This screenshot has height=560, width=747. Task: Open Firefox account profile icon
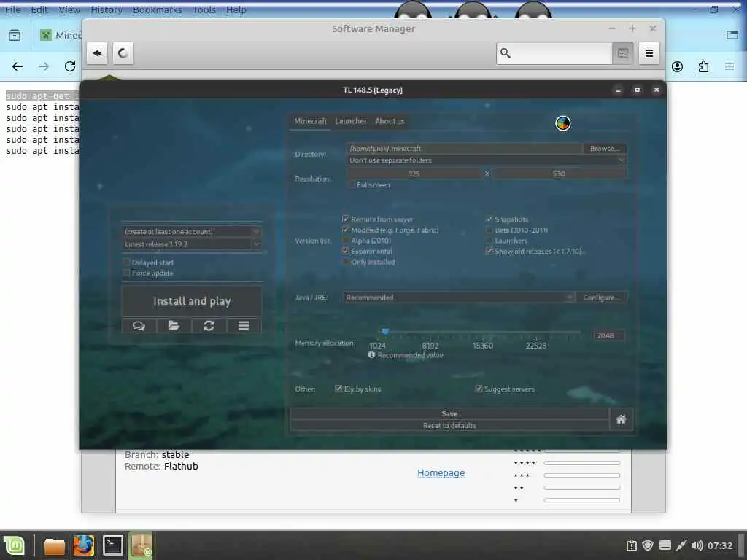click(x=677, y=66)
